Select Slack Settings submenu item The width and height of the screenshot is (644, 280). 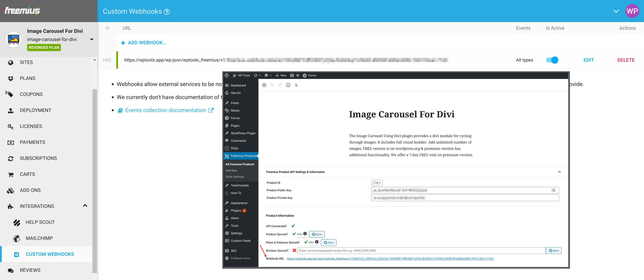pyautogui.click(x=234, y=177)
